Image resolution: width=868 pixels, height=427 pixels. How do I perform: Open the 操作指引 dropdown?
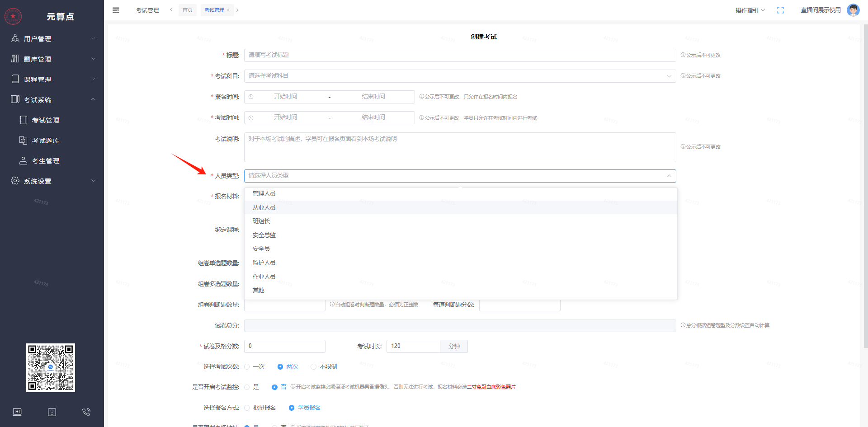click(750, 10)
